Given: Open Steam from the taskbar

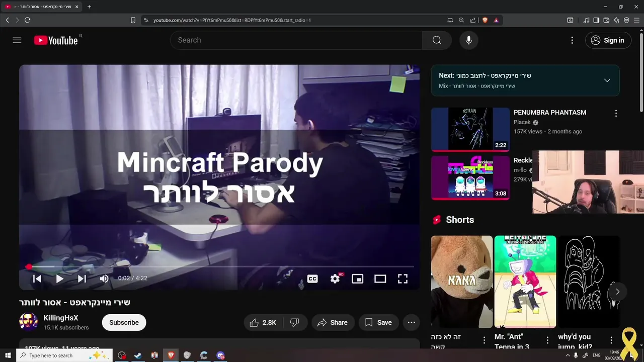Looking at the screenshot, I should [137, 355].
